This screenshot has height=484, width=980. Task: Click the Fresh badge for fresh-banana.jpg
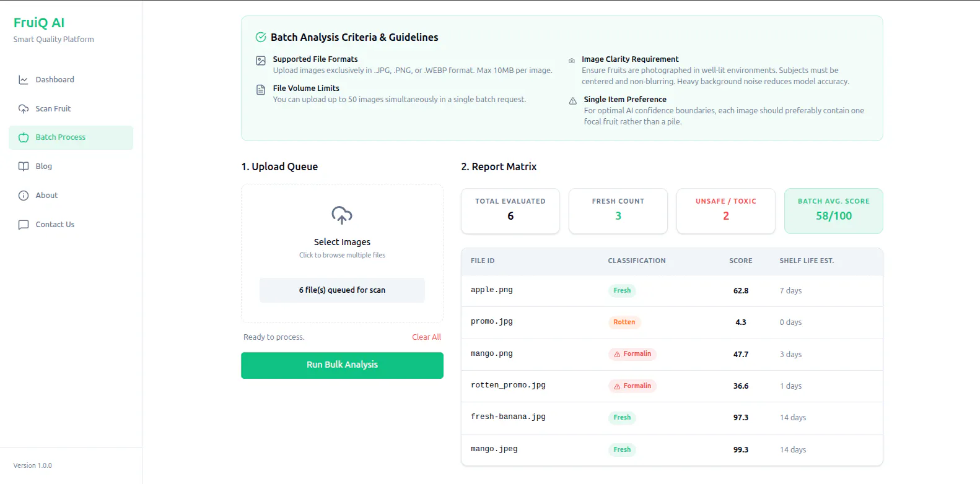(622, 418)
